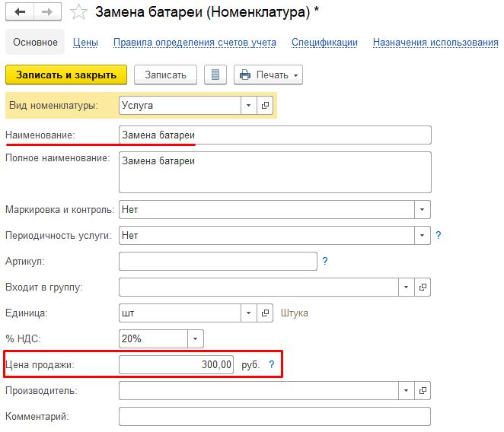Screen dimensions: 504x432
Task: Open the Спецификации tab
Action: pyautogui.click(x=324, y=43)
